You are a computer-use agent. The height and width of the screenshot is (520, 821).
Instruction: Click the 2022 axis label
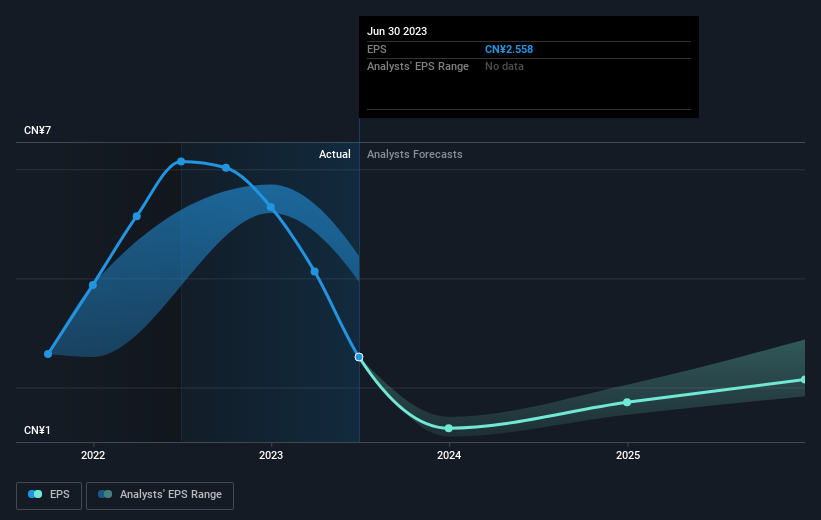pyautogui.click(x=93, y=455)
